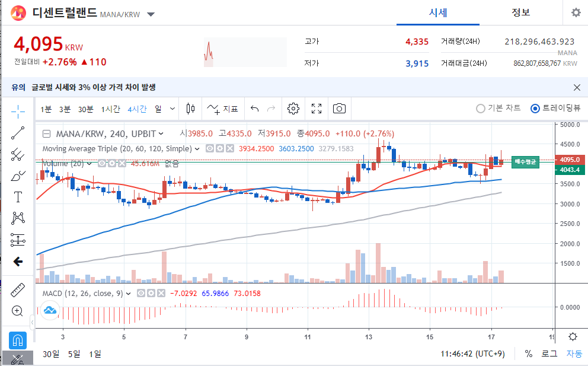Open Moving Average Triple settings
Image resolution: width=588 pixels, height=366 pixels.
tap(220, 149)
